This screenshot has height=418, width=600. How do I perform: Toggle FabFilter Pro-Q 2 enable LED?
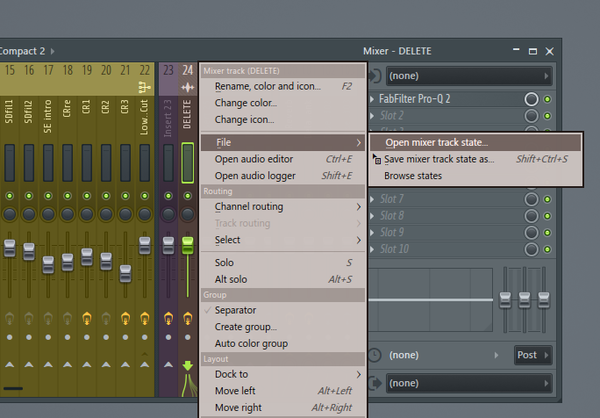[x=548, y=100]
